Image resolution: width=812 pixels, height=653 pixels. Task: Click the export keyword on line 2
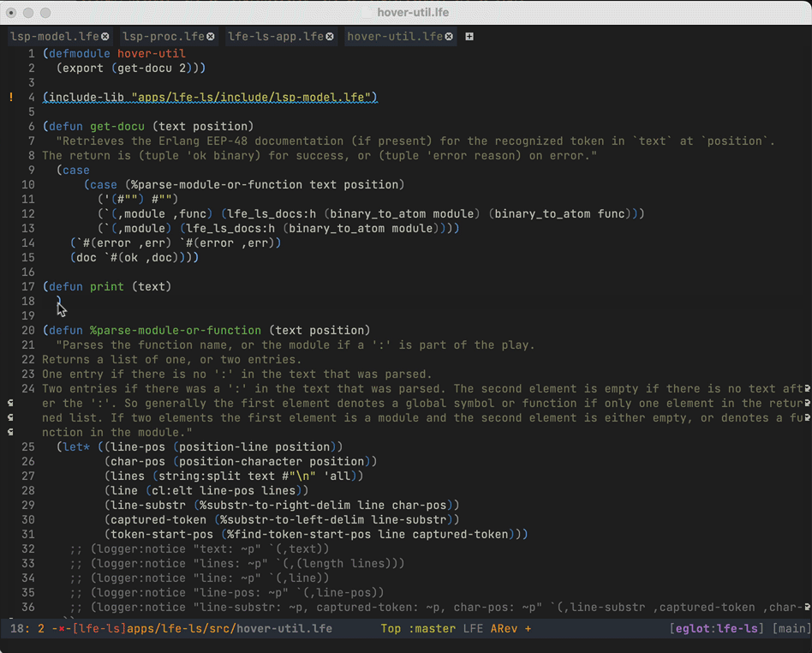(83, 69)
